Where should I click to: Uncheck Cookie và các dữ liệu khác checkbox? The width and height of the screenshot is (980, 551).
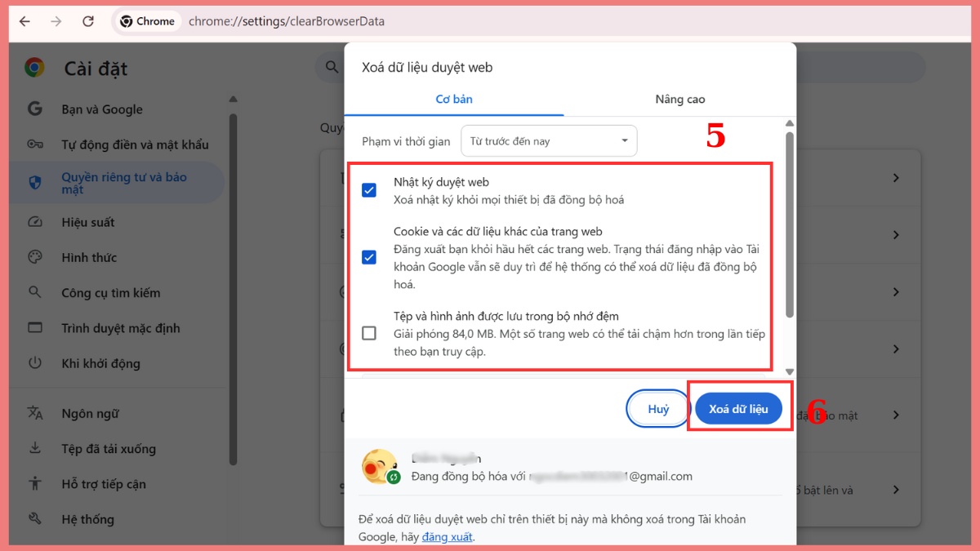[369, 257]
